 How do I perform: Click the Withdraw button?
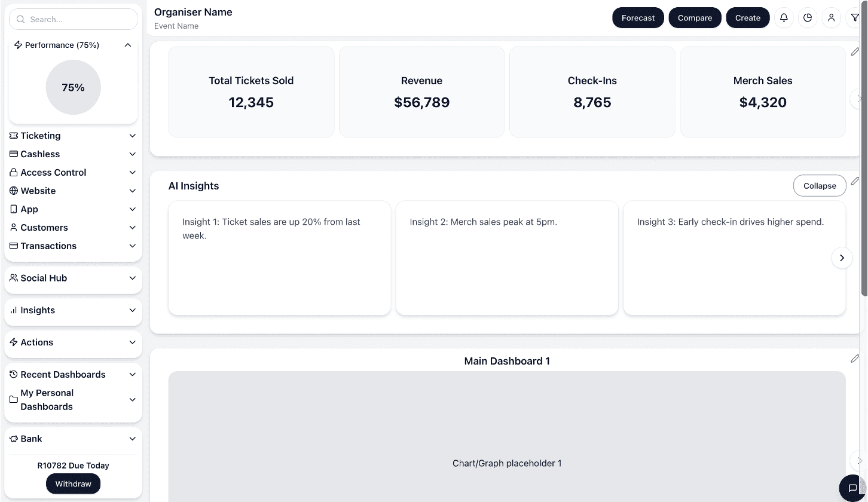(x=73, y=483)
